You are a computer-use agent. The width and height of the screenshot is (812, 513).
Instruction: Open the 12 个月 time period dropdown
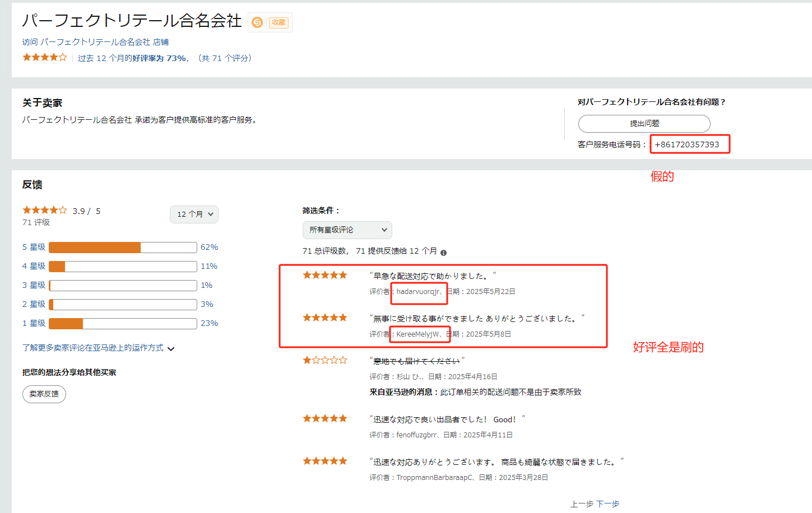(x=194, y=214)
